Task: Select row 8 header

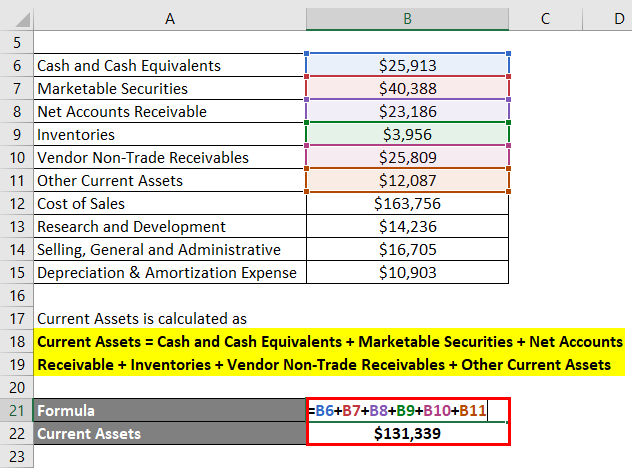Action: tap(17, 111)
